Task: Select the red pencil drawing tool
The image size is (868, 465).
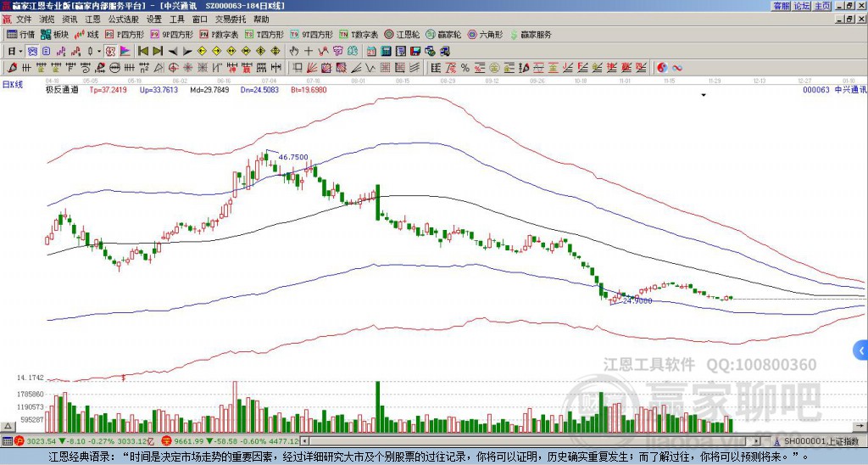Action: pos(12,68)
